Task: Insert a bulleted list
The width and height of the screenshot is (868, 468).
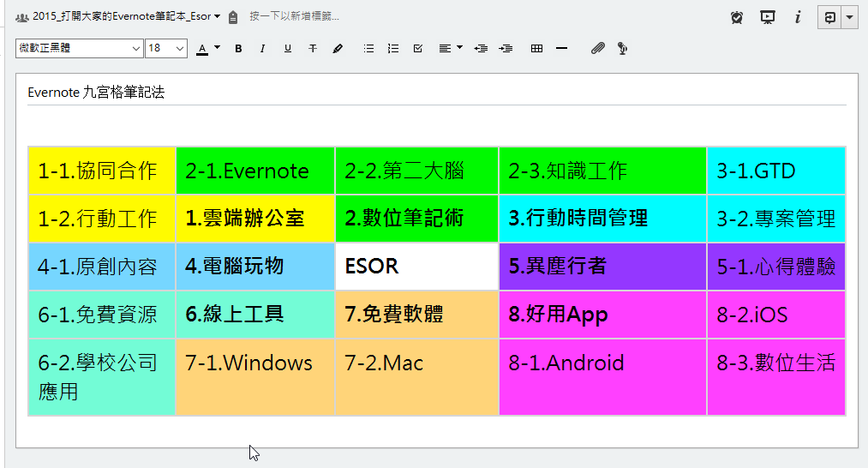Action: [368, 49]
